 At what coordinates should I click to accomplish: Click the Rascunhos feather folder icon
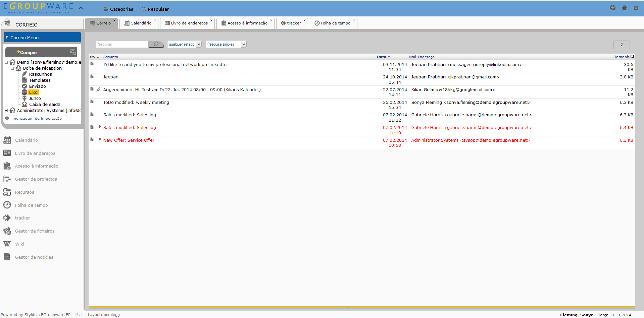(24, 74)
